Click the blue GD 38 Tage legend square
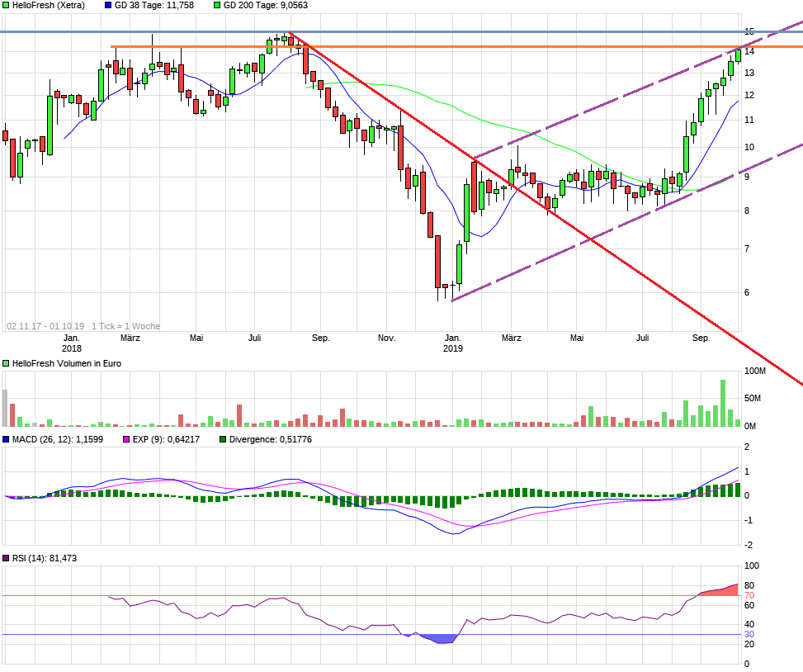This screenshot has width=803, height=672. pos(108,5)
